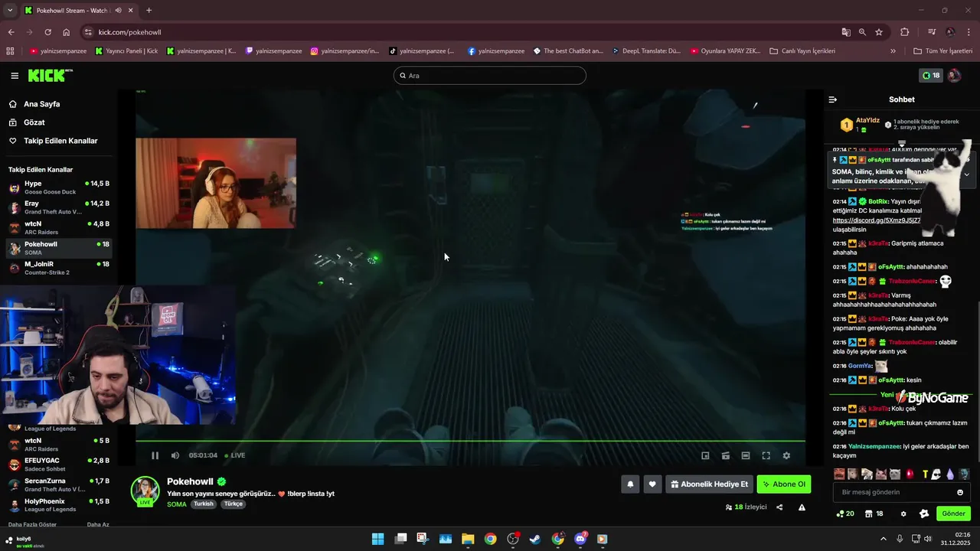This screenshot has width=980, height=551.
Task: Open HolyPhoenix recommended channel
Action: point(59,505)
